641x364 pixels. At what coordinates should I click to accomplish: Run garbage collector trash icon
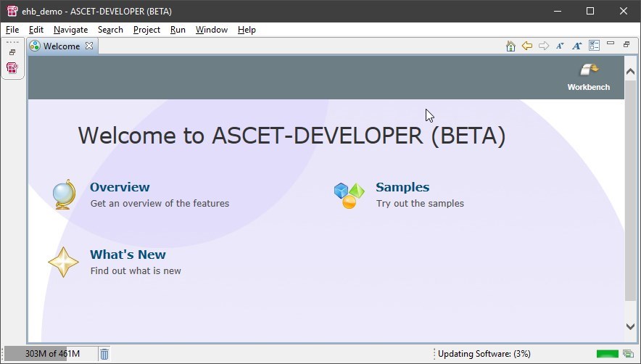pos(104,354)
